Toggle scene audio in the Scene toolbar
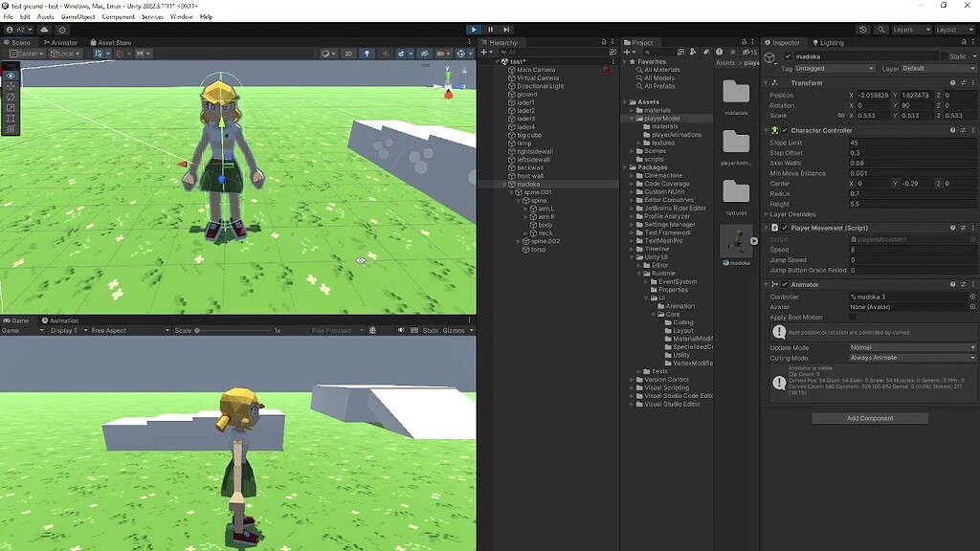 tap(386, 54)
